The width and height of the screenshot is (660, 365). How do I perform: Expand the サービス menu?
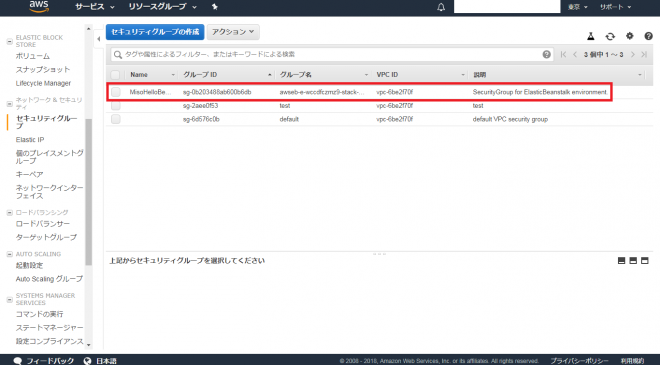point(94,7)
